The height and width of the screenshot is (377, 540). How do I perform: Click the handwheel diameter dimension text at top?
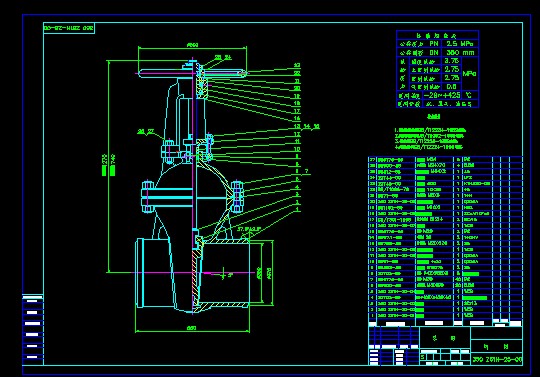point(193,45)
